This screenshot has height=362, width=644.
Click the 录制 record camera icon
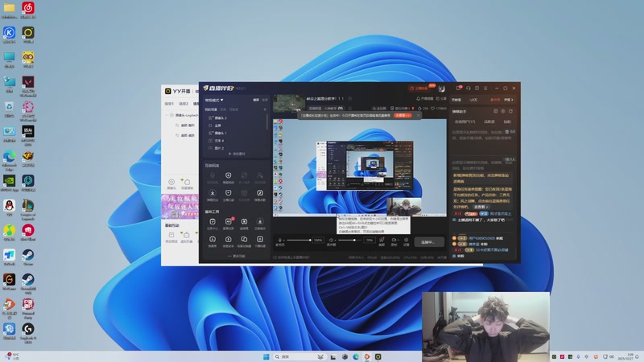coord(394,240)
